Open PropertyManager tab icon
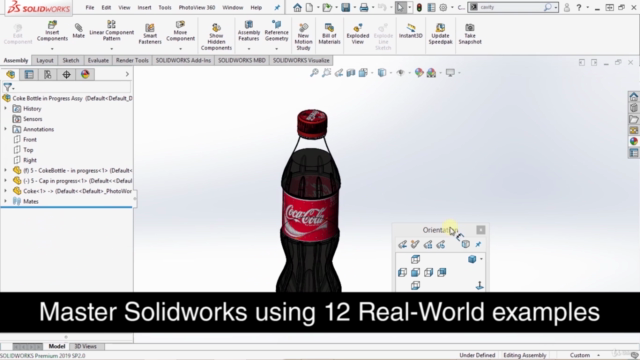640x360 pixels. [29, 74]
